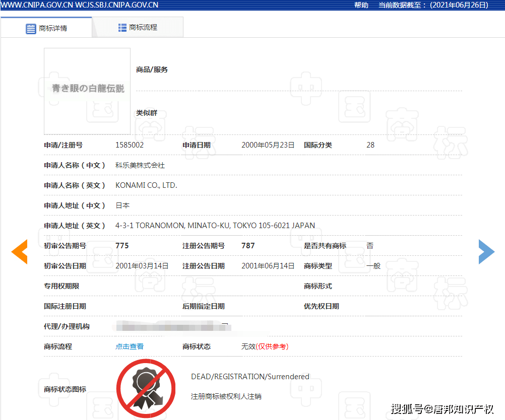Select shared trademark value 否
This screenshot has height=420, width=505.
click(370, 246)
